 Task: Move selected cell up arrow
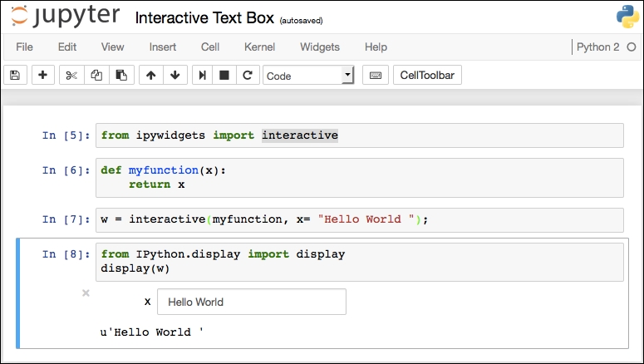click(x=150, y=75)
